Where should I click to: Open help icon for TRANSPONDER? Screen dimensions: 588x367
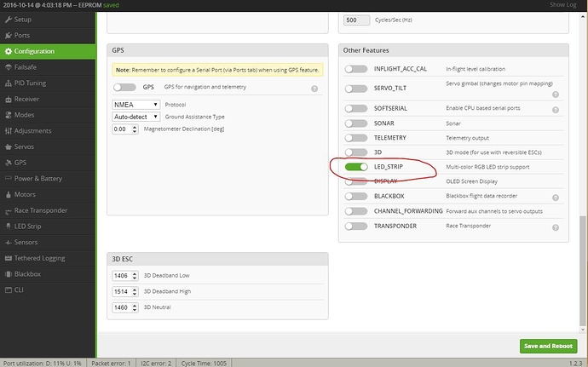[x=556, y=227]
